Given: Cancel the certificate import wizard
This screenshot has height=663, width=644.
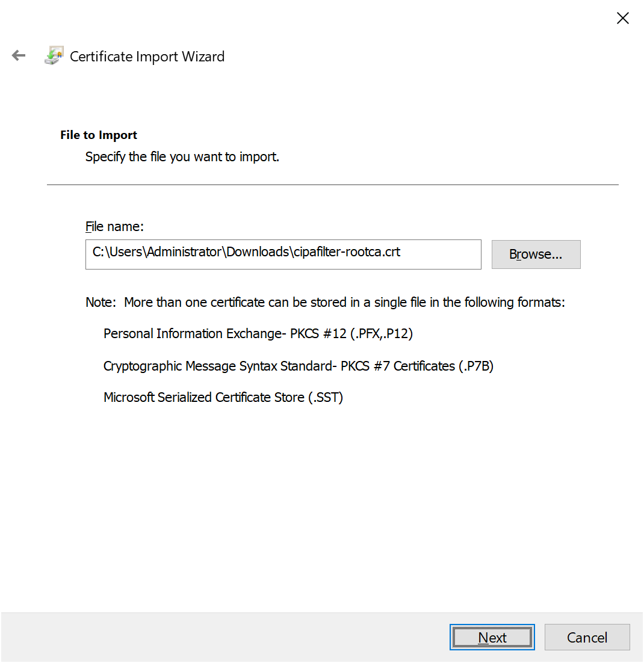Looking at the screenshot, I should [587, 637].
